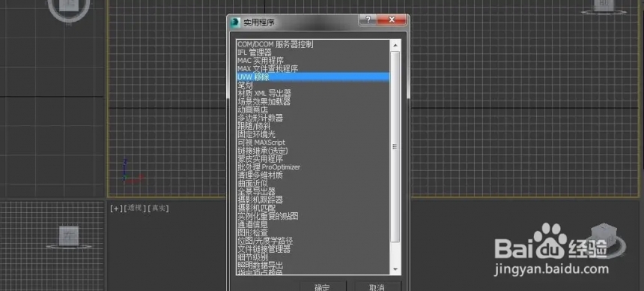Open help via the ? title button
The height and width of the screenshot is (291, 644).
tap(368, 19)
